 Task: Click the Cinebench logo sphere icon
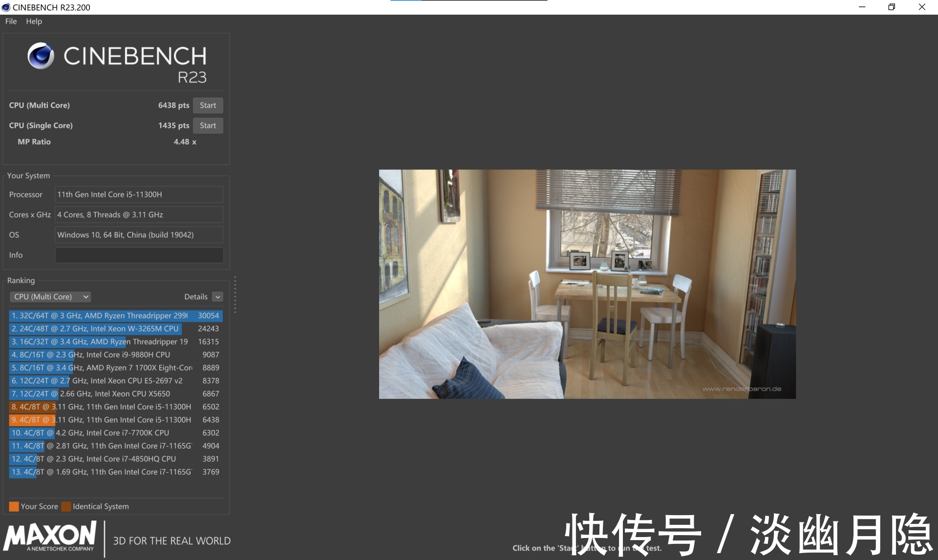coord(41,56)
